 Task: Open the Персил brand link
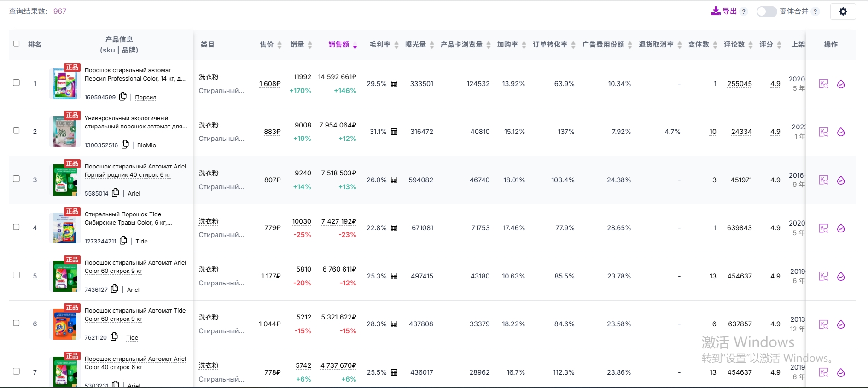click(146, 98)
